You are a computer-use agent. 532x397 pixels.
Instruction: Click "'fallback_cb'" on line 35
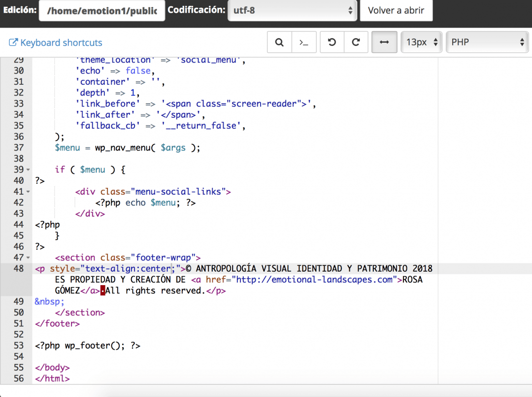[107, 126]
